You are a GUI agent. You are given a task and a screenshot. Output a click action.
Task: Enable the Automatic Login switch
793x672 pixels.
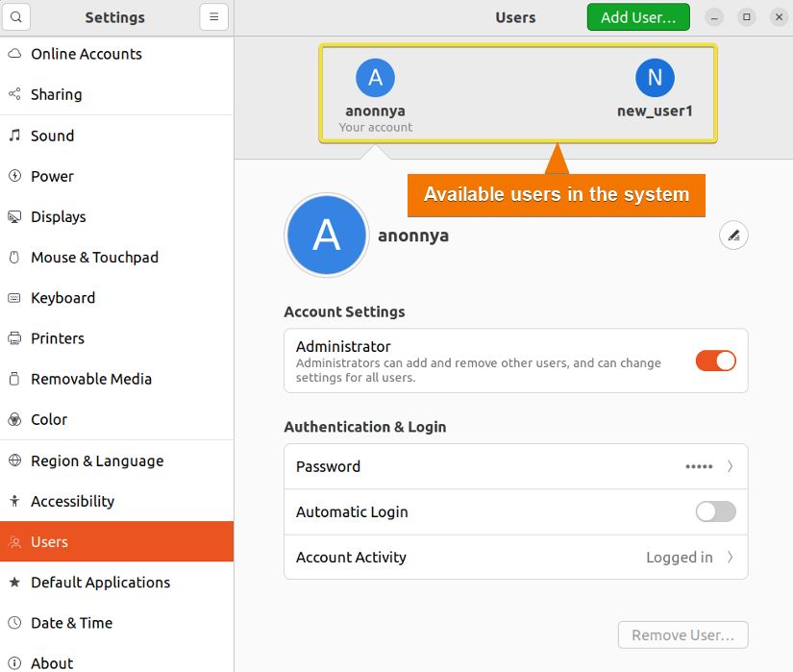[x=715, y=511]
